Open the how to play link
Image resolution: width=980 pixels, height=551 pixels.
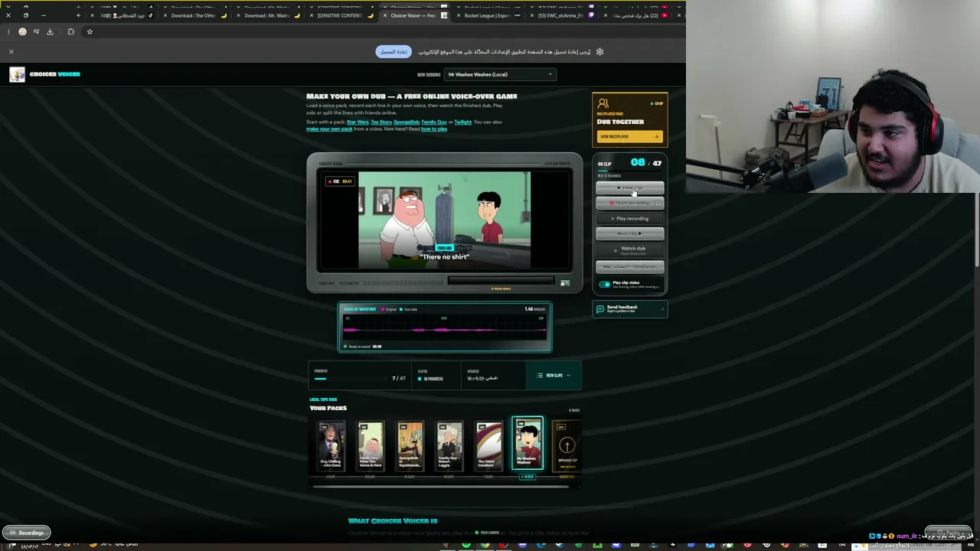(434, 129)
